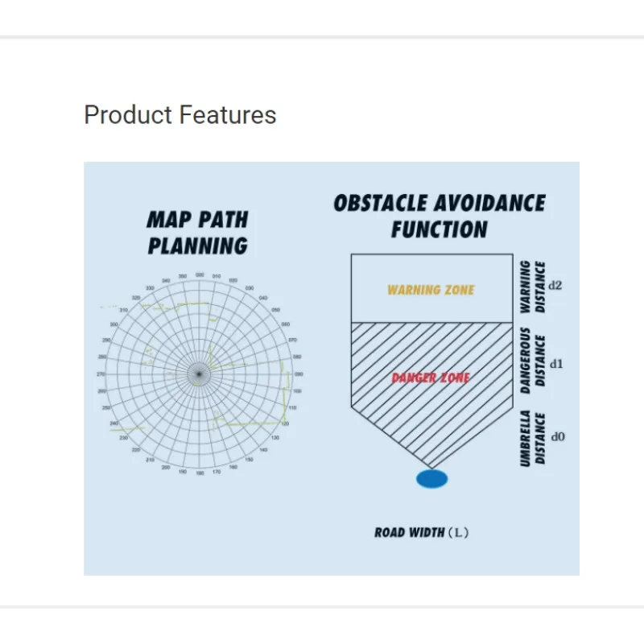
Task: Click the 000 degree mark on polar chart
Action: 199,275
